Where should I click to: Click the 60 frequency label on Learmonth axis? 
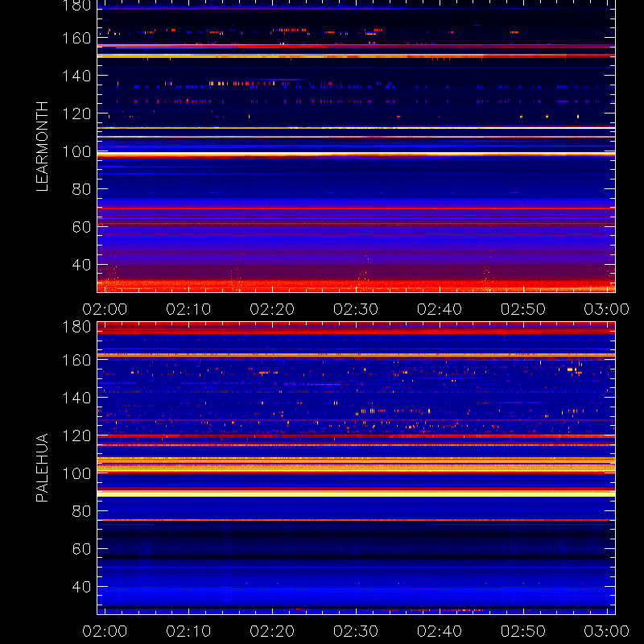tap(81, 227)
